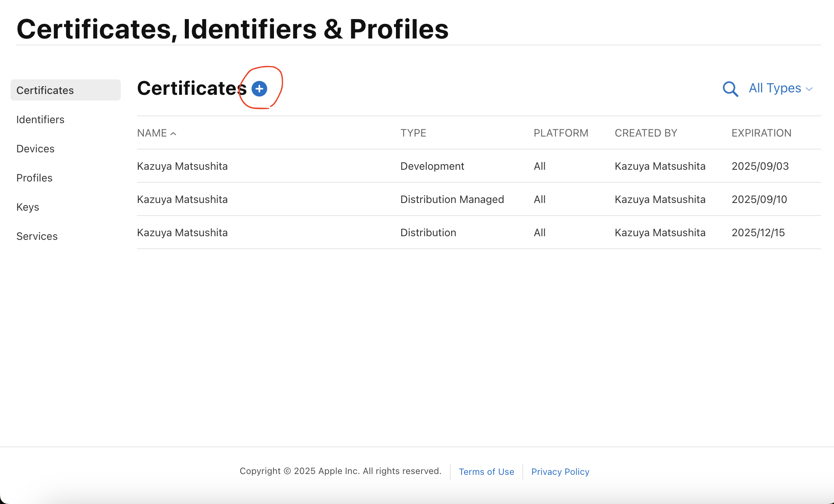
Task: Open the Identifiers section
Action: click(40, 120)
